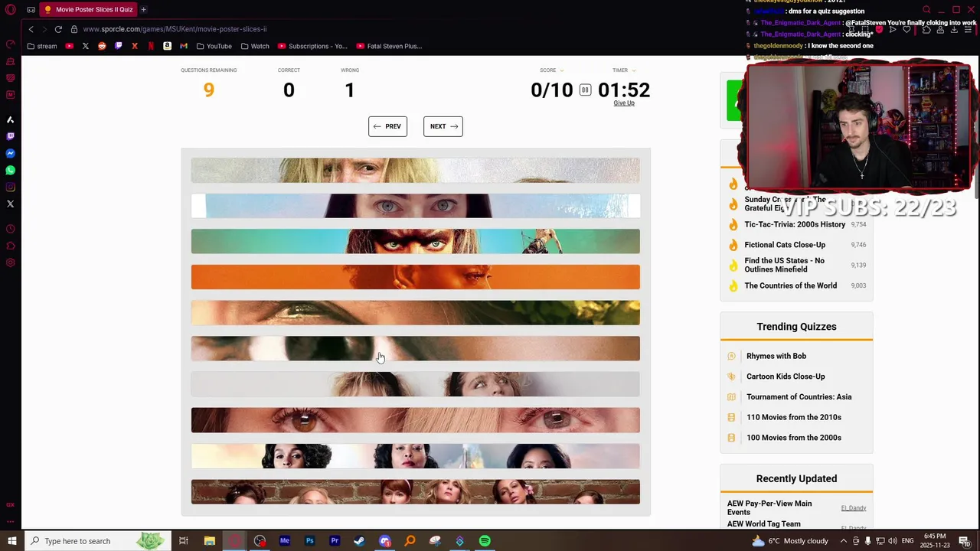Open Subscriptions - YouTube bookmark
Screen dimensions: 980x551
pos(312,46)
